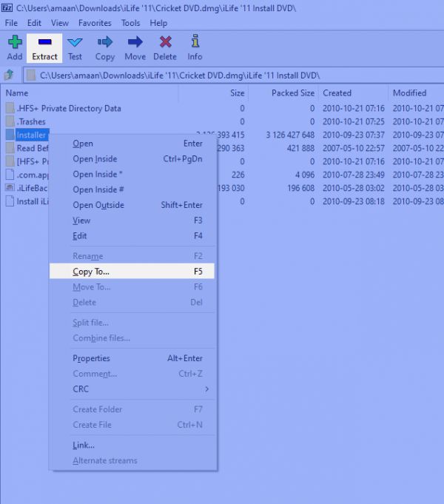This screenshot has width=444, height=504.
Task: Sort by the Name column header
Action: pos(17,93)
